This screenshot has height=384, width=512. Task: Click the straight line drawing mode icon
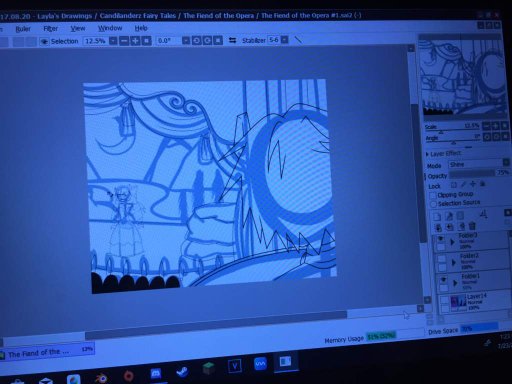click(x=298, y=40)
